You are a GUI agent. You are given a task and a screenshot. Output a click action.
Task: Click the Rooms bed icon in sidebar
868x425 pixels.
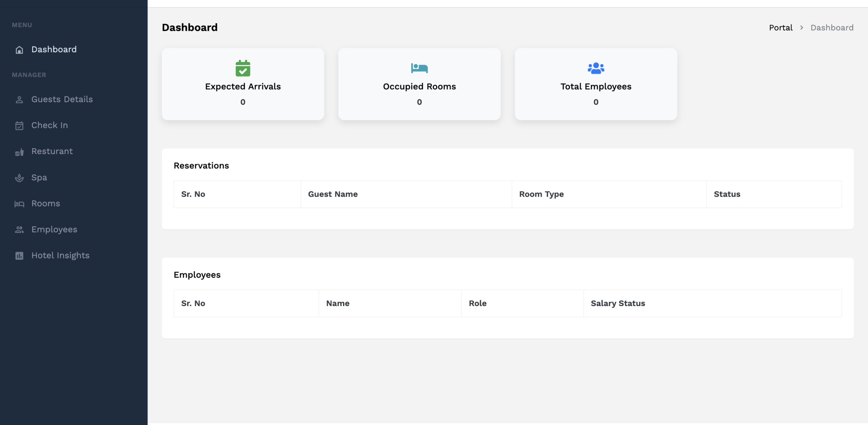point(19,204)
